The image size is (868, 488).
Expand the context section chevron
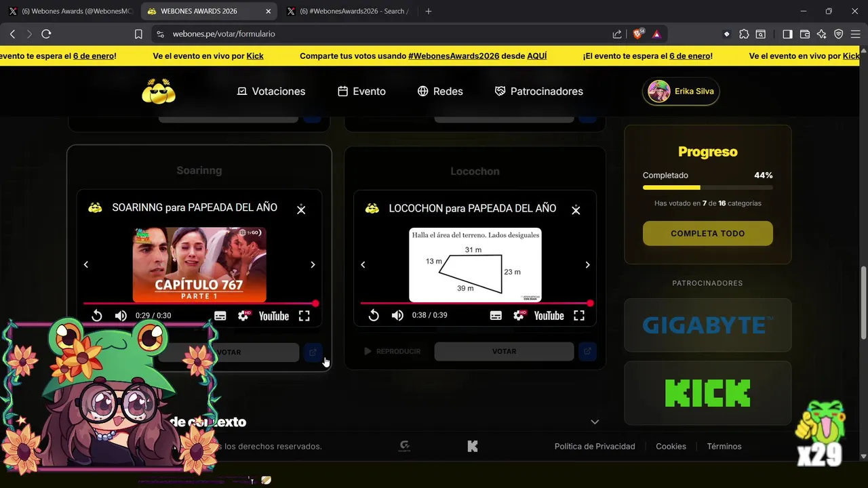point(595,422)
